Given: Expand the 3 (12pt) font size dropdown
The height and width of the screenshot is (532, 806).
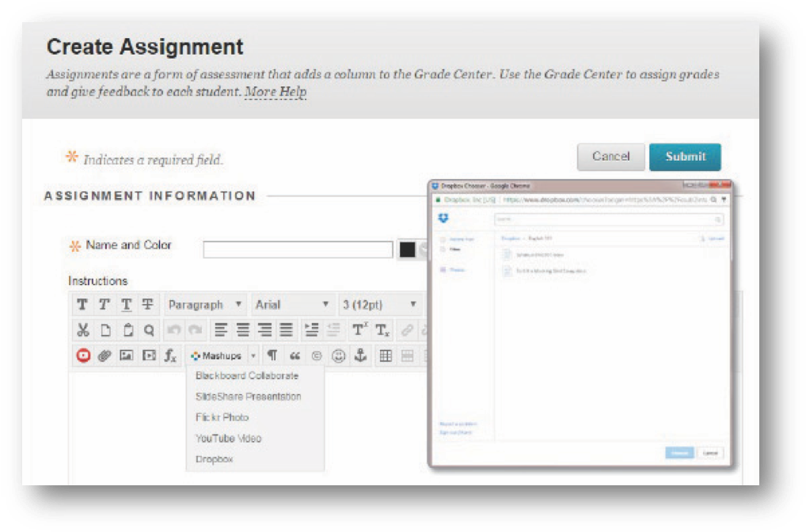Looking at the screenshot, I should [379, 305].
